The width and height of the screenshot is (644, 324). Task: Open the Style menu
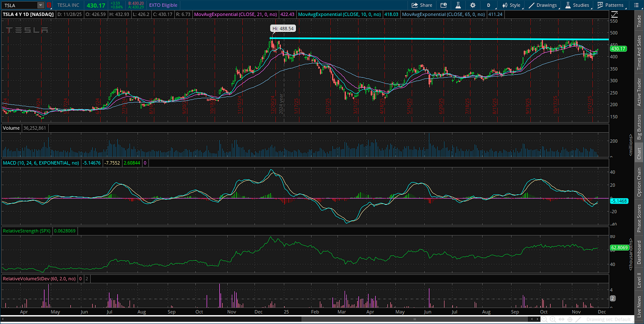pyautogui.click(x=511, y=5)
